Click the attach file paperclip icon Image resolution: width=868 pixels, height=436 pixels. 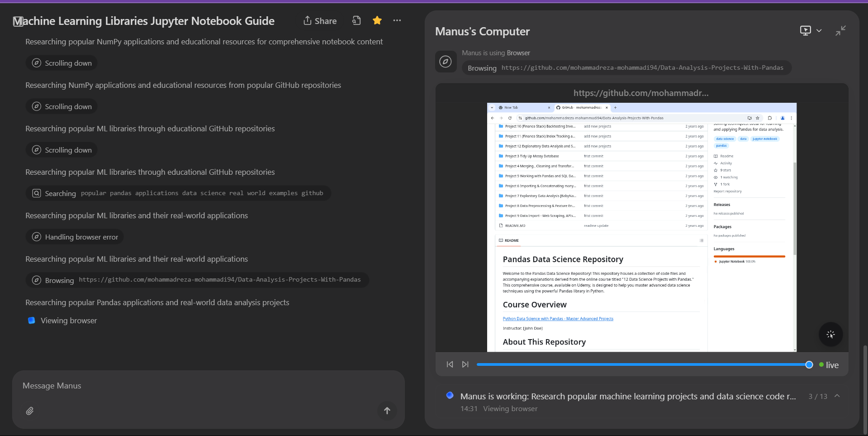pos(30,411)
